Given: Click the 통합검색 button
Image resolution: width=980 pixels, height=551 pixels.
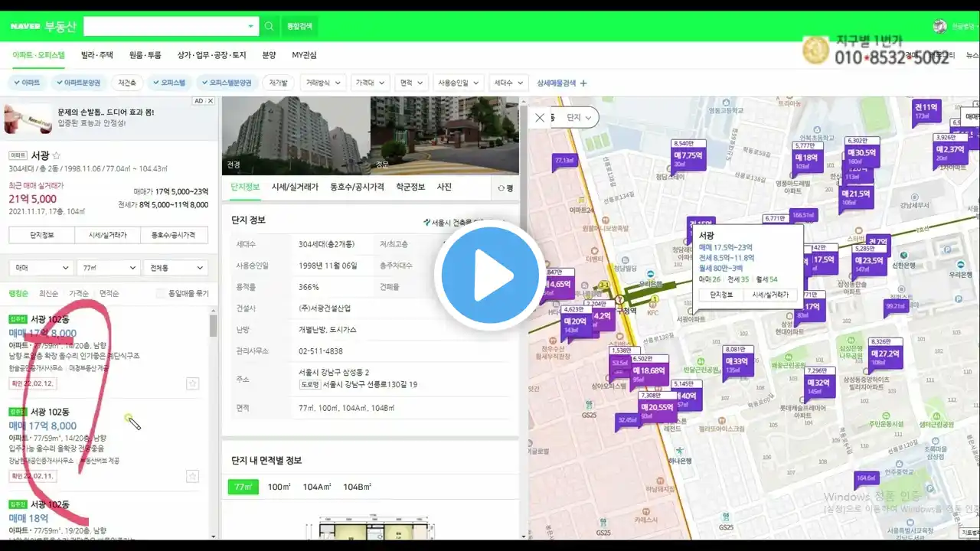Looking at the screenshot, I should coord(299,26).
